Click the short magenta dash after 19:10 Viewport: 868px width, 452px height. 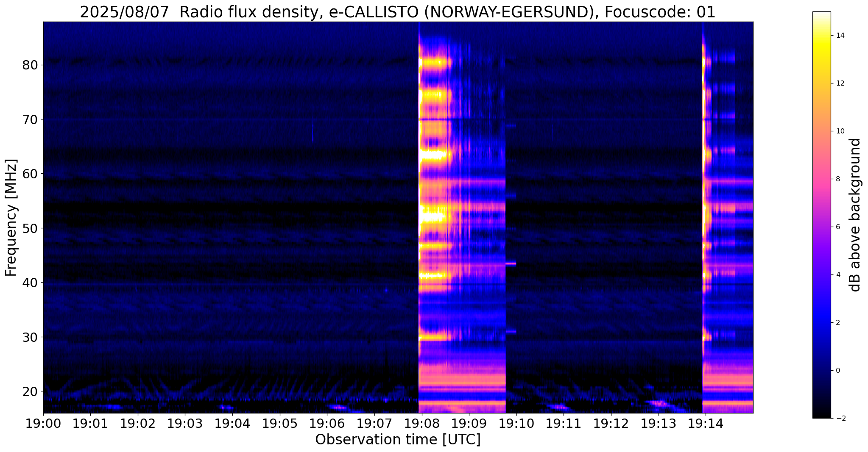tap(511, 264)
